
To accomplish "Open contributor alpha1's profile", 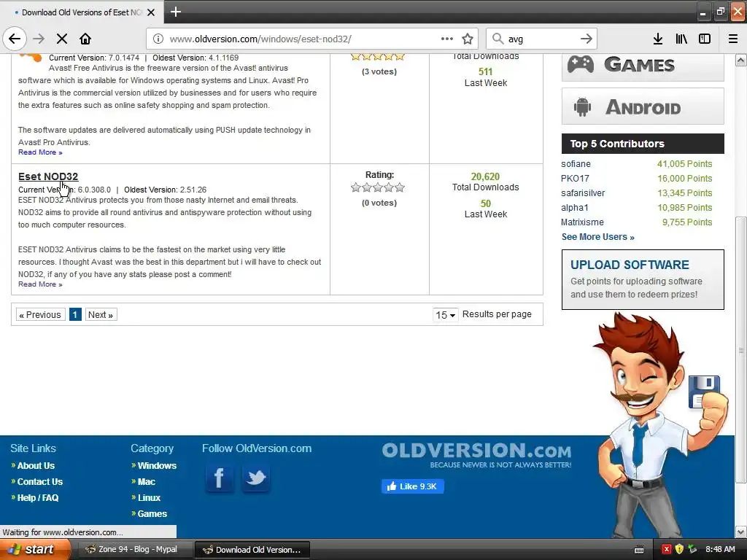I will (575, 208).
